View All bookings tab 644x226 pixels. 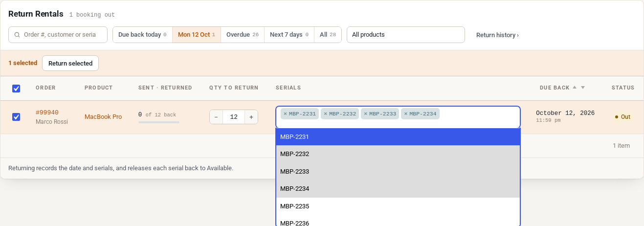coord(328,35)
